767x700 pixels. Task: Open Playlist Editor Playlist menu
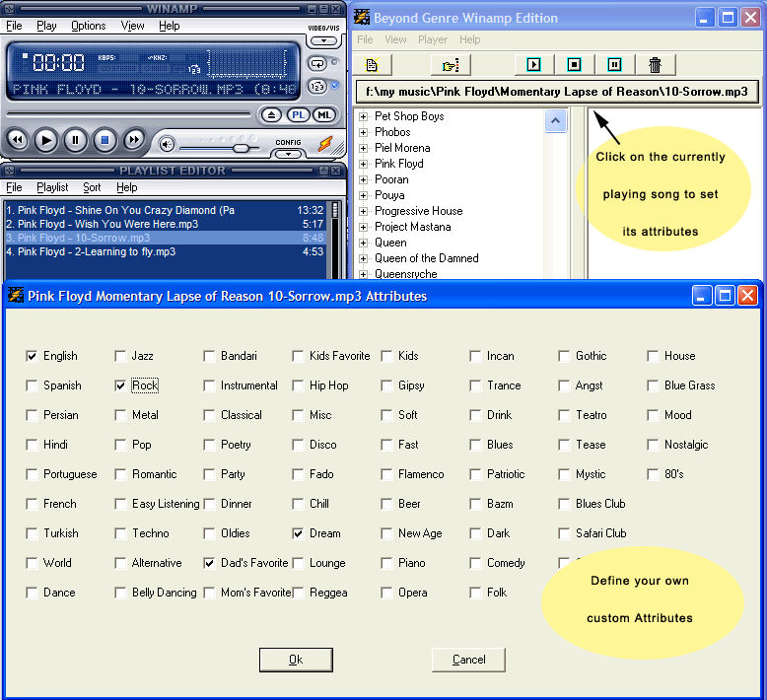pyautogui.click(x=52, y=187)
